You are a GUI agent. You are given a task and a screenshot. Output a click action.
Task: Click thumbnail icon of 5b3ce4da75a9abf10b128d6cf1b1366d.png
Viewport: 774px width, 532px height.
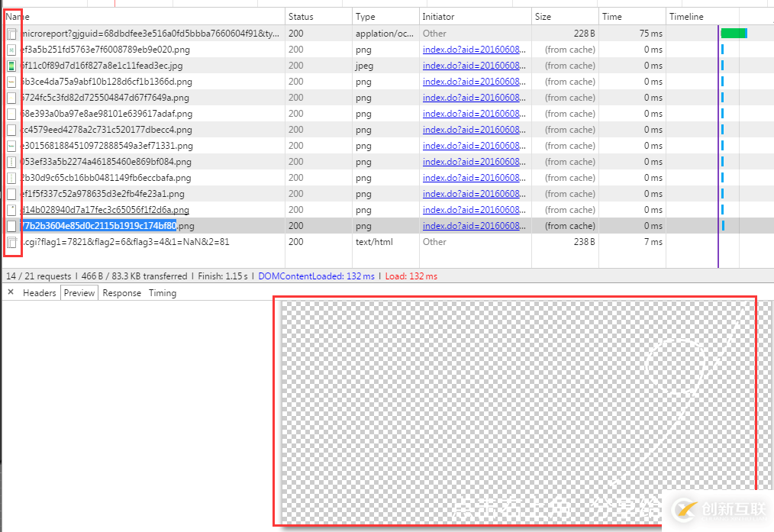12,82
